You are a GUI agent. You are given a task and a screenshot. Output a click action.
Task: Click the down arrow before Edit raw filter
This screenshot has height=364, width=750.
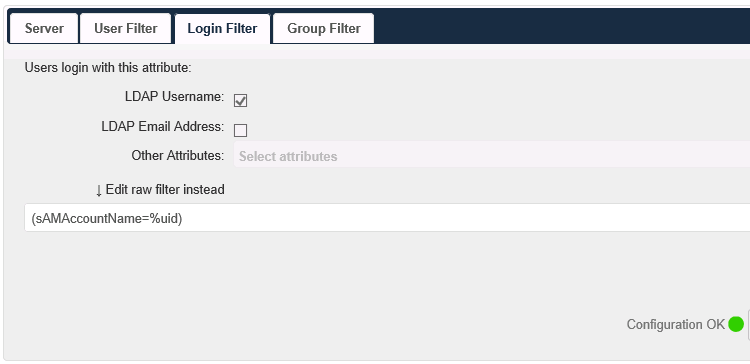(99, 190)
